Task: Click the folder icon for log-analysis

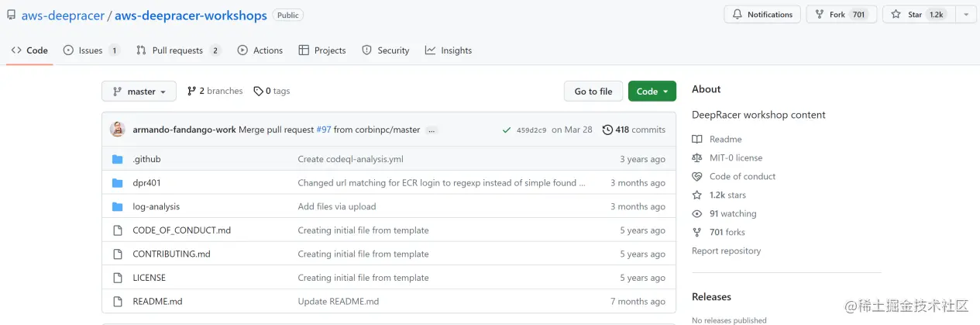Action: click(118, 206)
